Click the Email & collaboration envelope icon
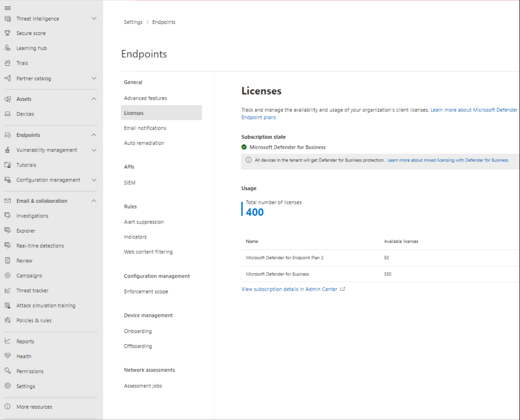The width and height of the screenshot is (520, 420). click(x=8, y=201)
